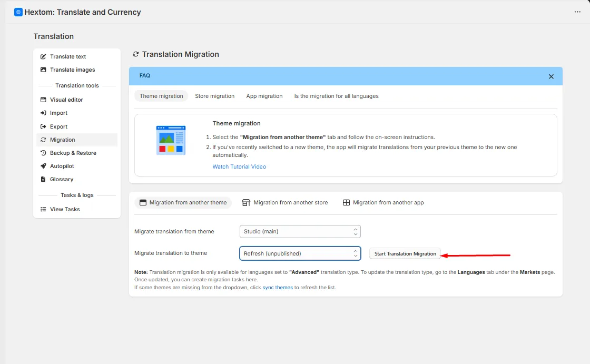This screenshot has height=364, width=590.
Task: Select Migration from another app tab
Action: tap(383, 202)
